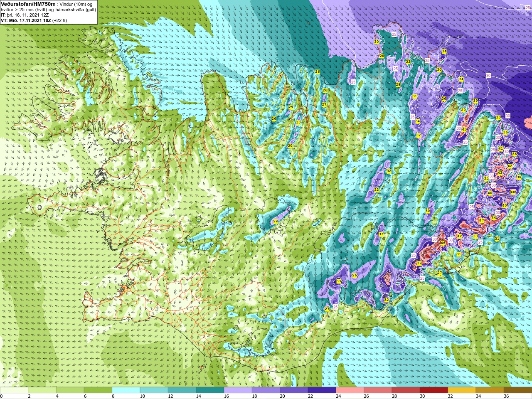The image size is (532, 399).
Task: Select the green 4–6 legend color block
Action: (x=70, y=390)
